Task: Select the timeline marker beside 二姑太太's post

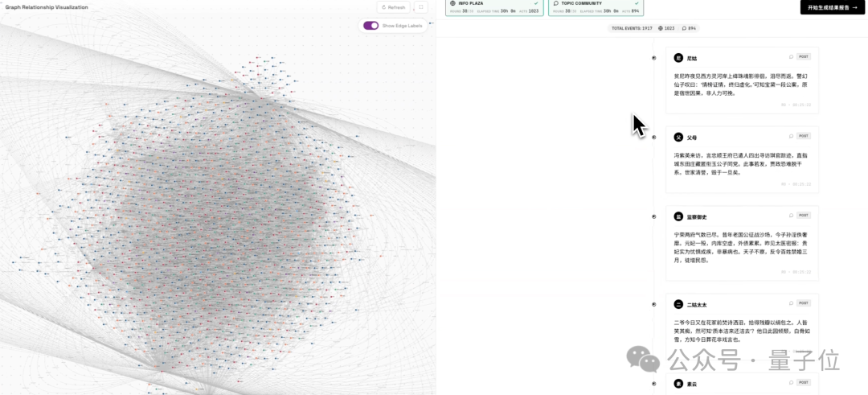Action: (653, 304)
